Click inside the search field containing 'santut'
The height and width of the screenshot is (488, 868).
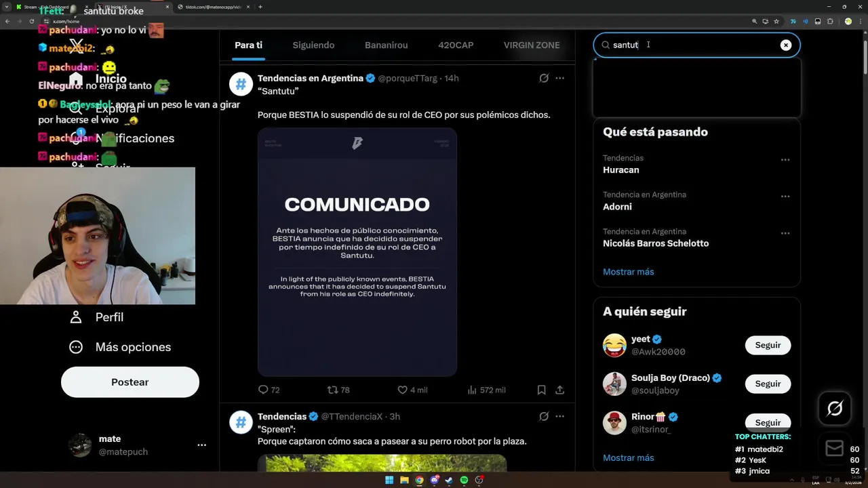coord(696,45)
